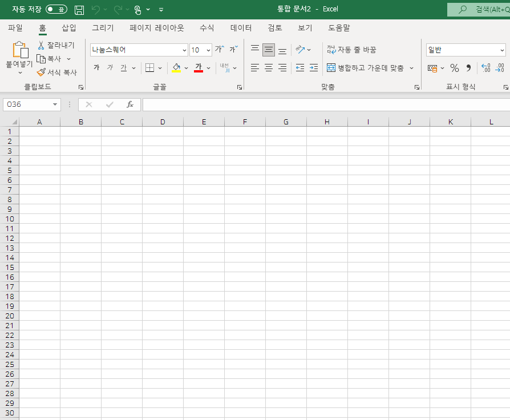Open the Merge and Center dropdown arrow
Image resolution: width=510 pixels, height=420 pixels.
click(411, 68)
